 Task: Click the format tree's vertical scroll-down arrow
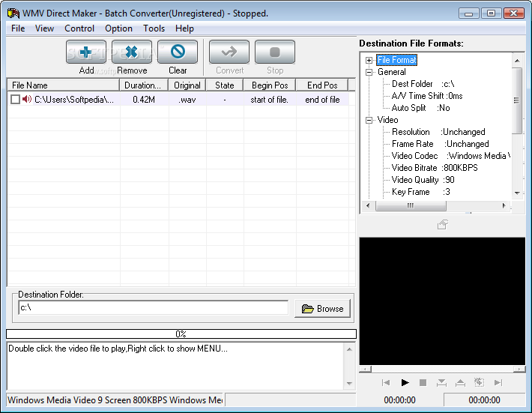click(517, 193)
